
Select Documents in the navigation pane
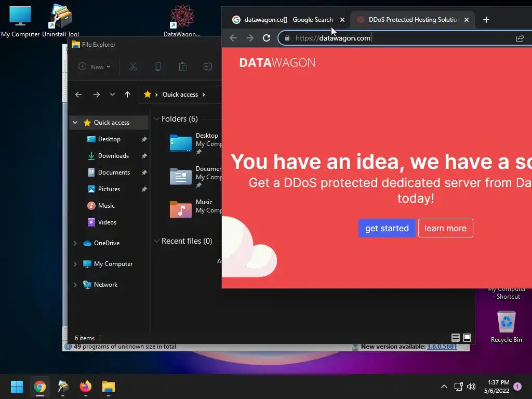pos(114,172)
